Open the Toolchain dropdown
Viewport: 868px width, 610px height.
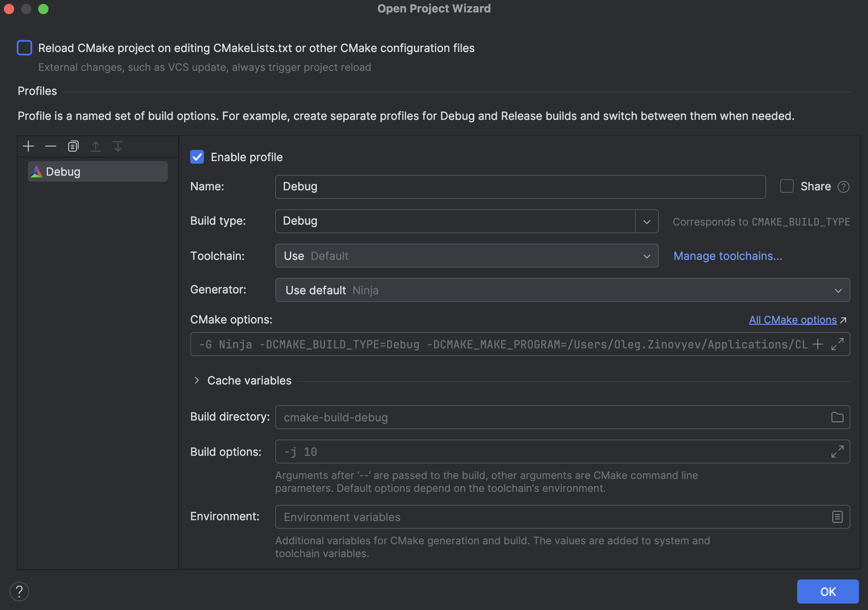tap(646, 256)
